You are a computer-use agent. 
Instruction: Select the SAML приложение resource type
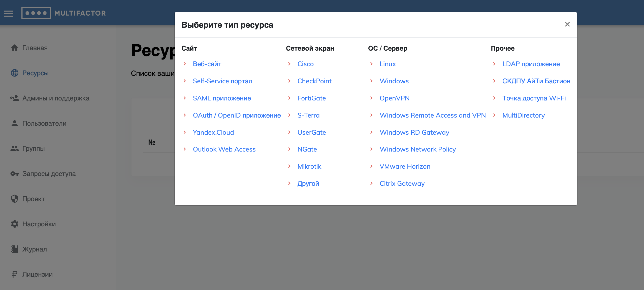coord(222,98)
